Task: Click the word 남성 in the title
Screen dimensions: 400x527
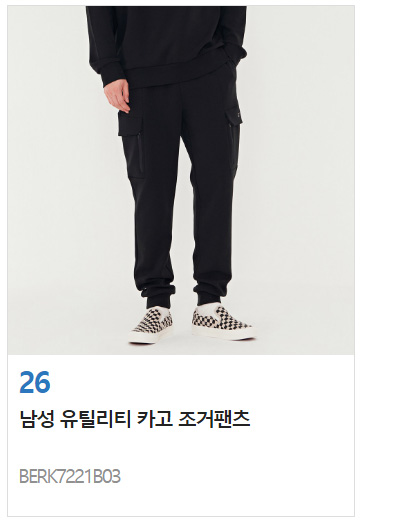Action: click(x=37, y=419)
